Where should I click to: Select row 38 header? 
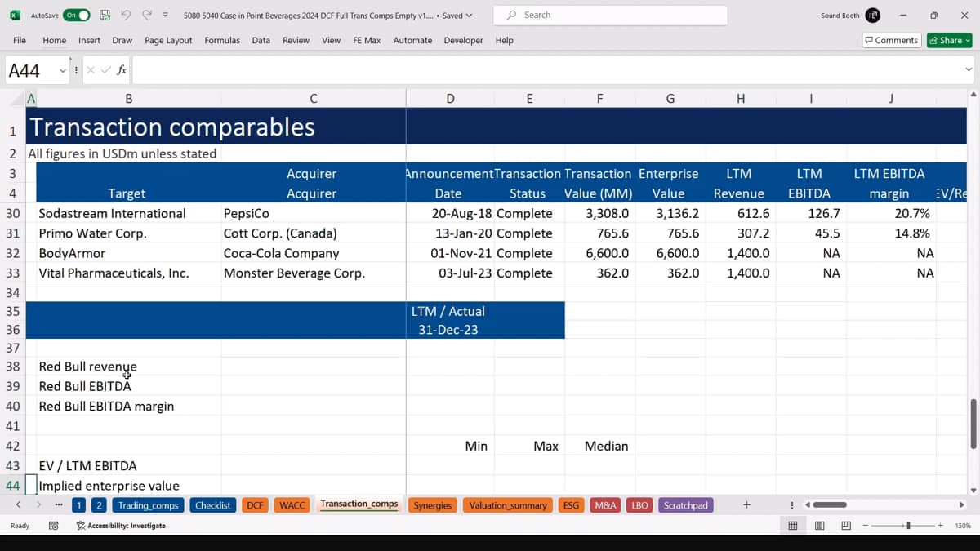(13, 367)
